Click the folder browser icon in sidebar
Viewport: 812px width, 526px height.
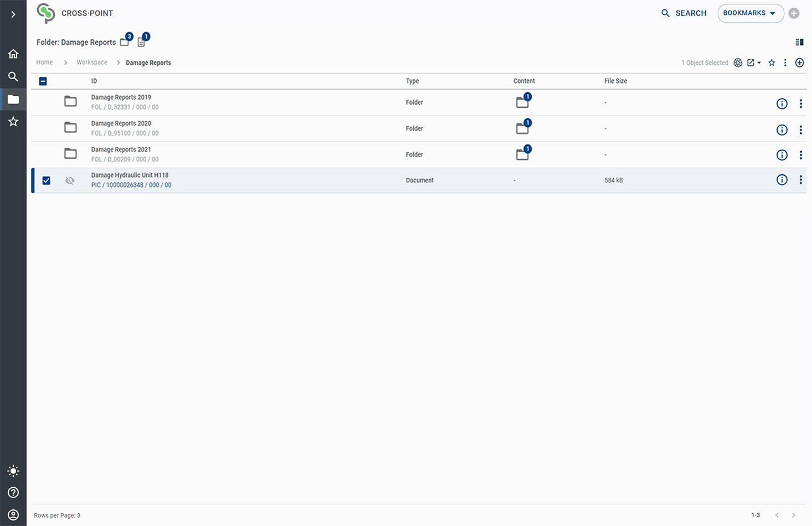(13, 100)
